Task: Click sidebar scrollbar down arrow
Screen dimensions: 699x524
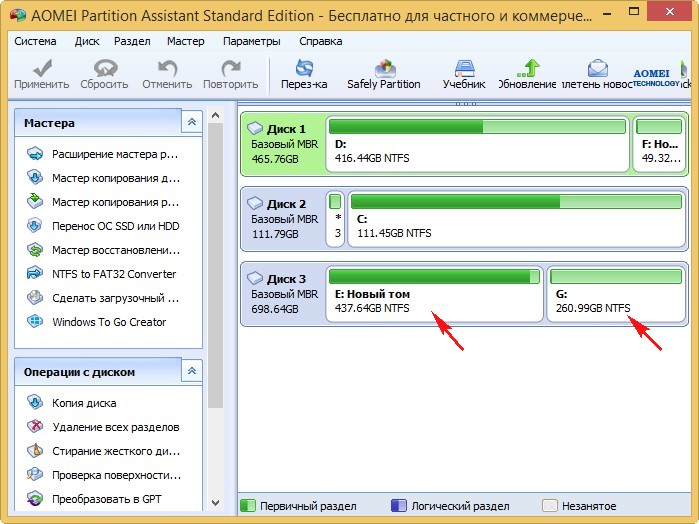Action: [215, 503]
